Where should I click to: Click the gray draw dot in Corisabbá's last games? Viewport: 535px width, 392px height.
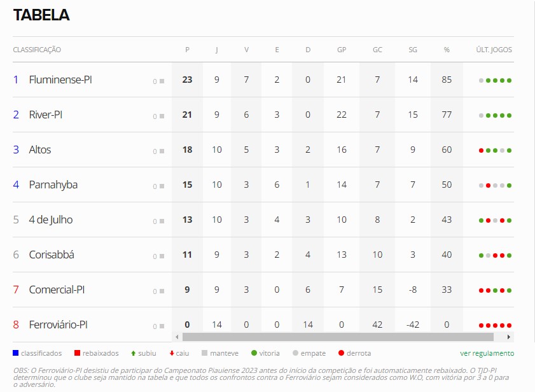click(x=488, y=255)
